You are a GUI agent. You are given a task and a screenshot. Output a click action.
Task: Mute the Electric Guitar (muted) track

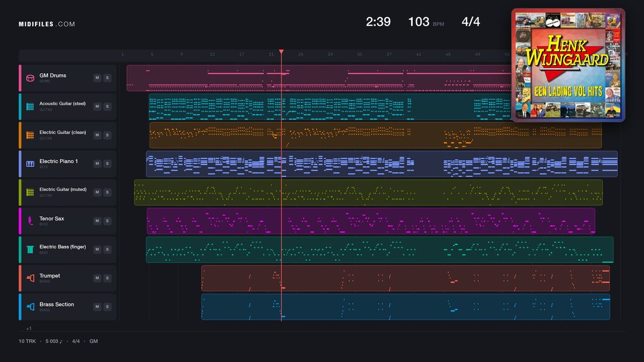click(x=97, y=192)
